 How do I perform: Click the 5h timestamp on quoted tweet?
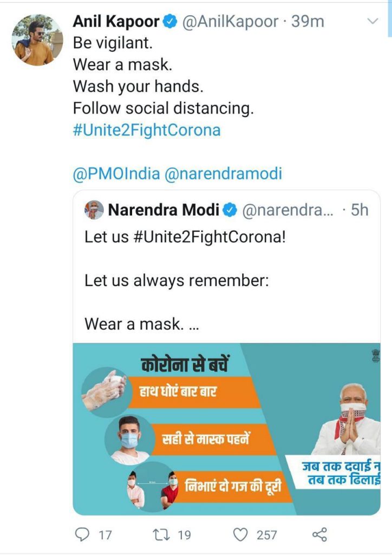pyautogui.click(x=360, y=210)
